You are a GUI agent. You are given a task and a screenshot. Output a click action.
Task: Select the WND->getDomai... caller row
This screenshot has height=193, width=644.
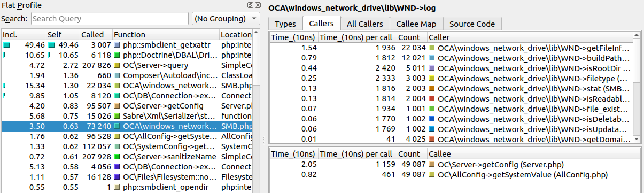click(x=451, y=139)
